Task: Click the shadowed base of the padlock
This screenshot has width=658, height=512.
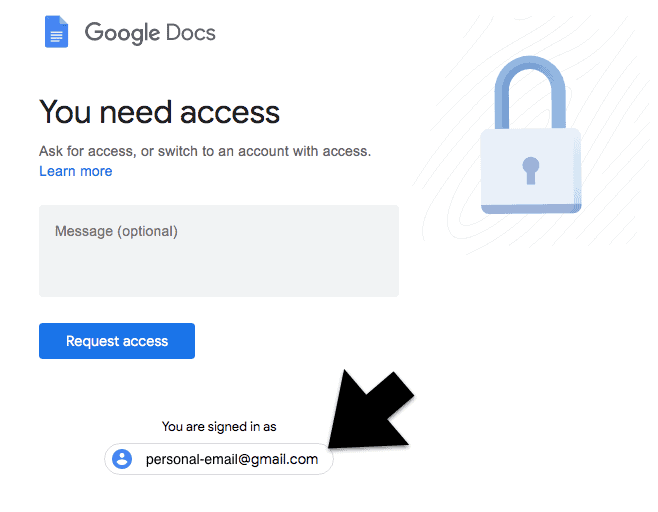Action: (530, 209)
